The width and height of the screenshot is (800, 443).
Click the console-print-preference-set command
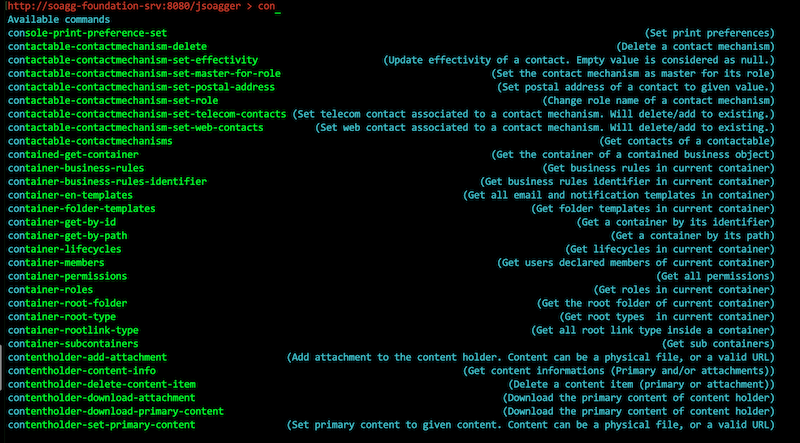pos(87,33)
